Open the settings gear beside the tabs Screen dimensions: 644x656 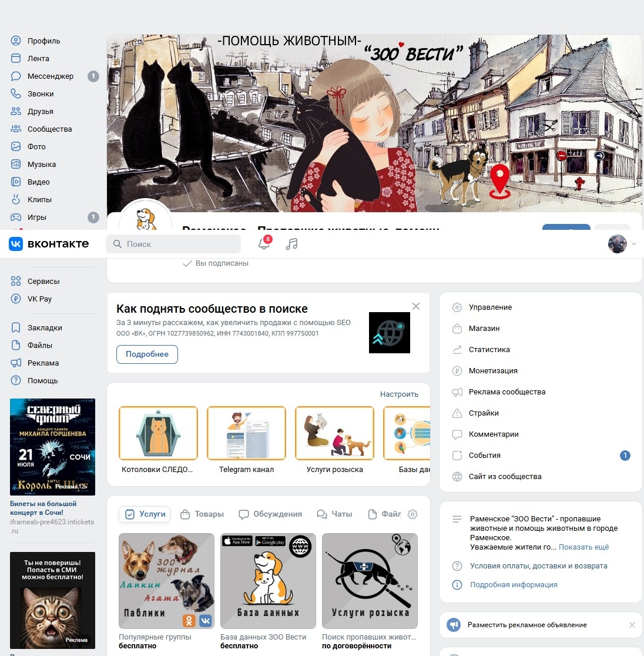pyautogui.click(x=412, y=514)
